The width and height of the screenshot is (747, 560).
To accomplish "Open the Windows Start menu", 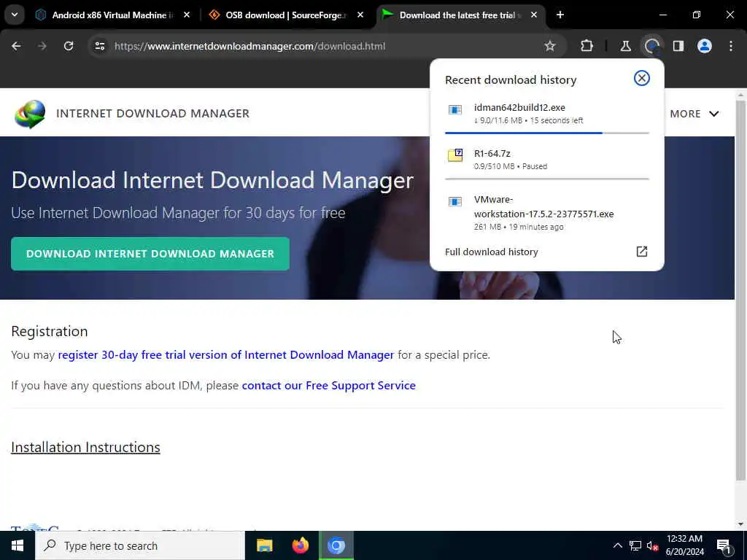I will tap(18, 545).
